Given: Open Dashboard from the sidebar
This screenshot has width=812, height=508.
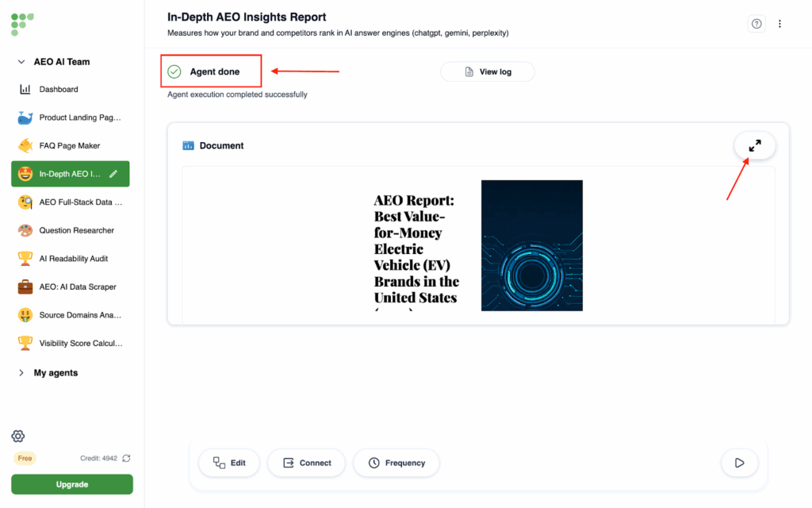Looking at the screenshot, I should [59, 90].
